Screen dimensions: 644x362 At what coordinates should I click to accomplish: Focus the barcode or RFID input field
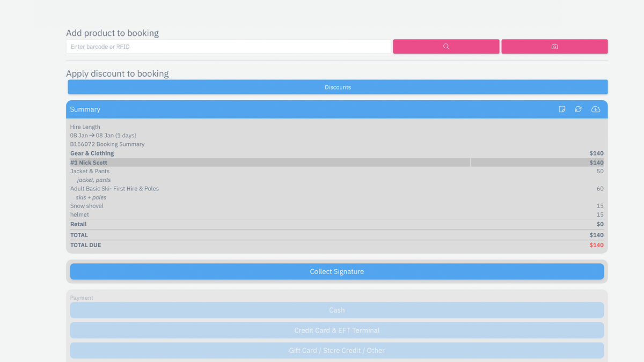[x=228, y=47]
